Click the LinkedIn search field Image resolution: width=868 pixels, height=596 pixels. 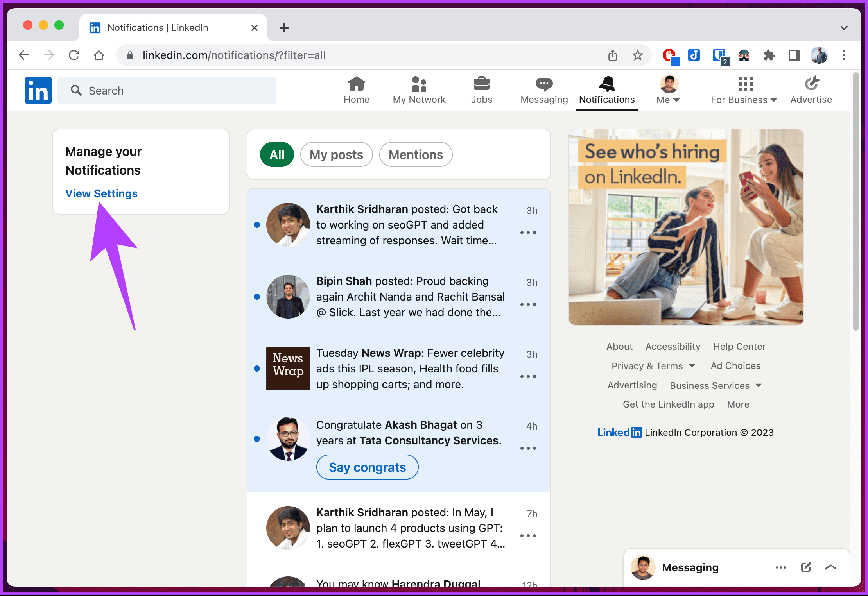(x=167, y=90)
